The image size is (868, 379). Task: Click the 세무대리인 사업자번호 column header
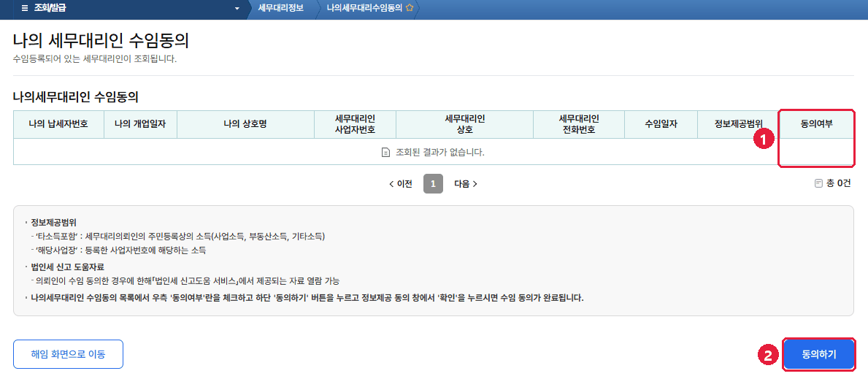pyautogui.click(x=356, y=125)
